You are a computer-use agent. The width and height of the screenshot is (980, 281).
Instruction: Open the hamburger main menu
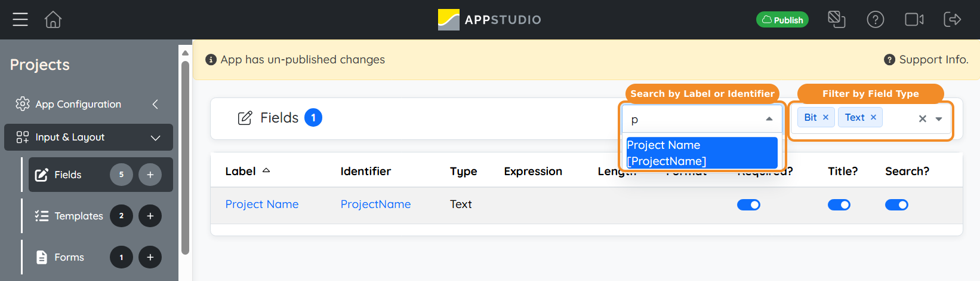(x=20, y=20)
